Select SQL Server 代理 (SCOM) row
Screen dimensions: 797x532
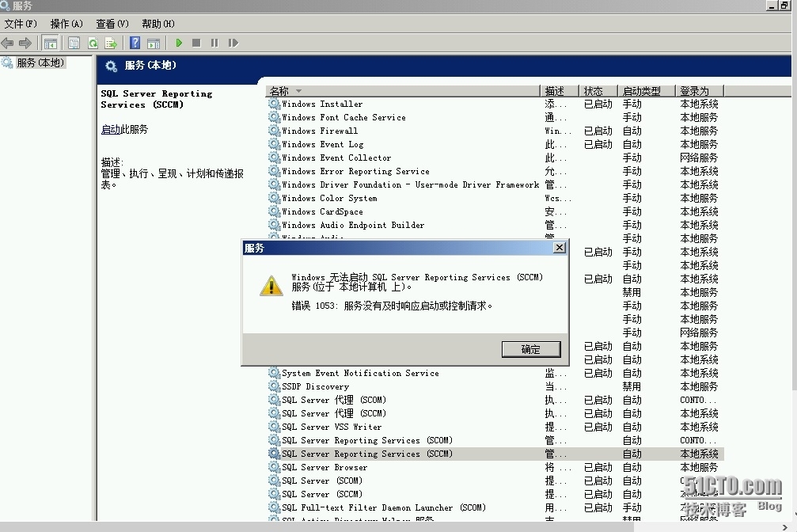tap(495, 400)
